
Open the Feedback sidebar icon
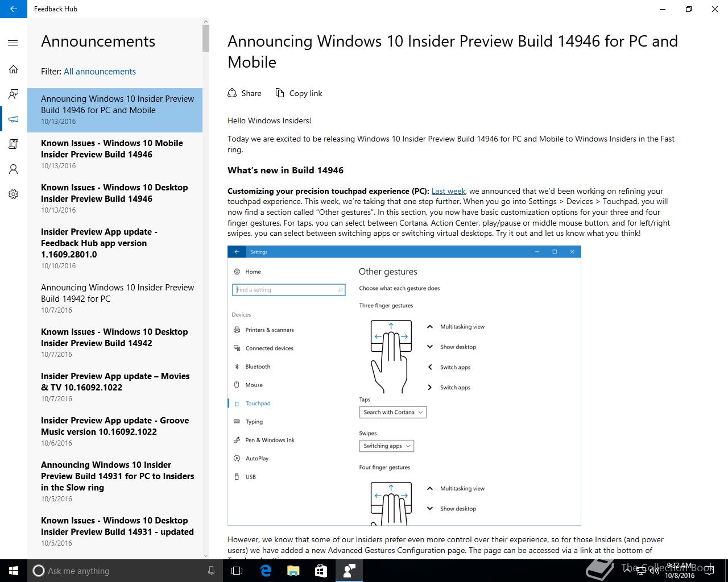pyautogui.click(x=13, y=94)
